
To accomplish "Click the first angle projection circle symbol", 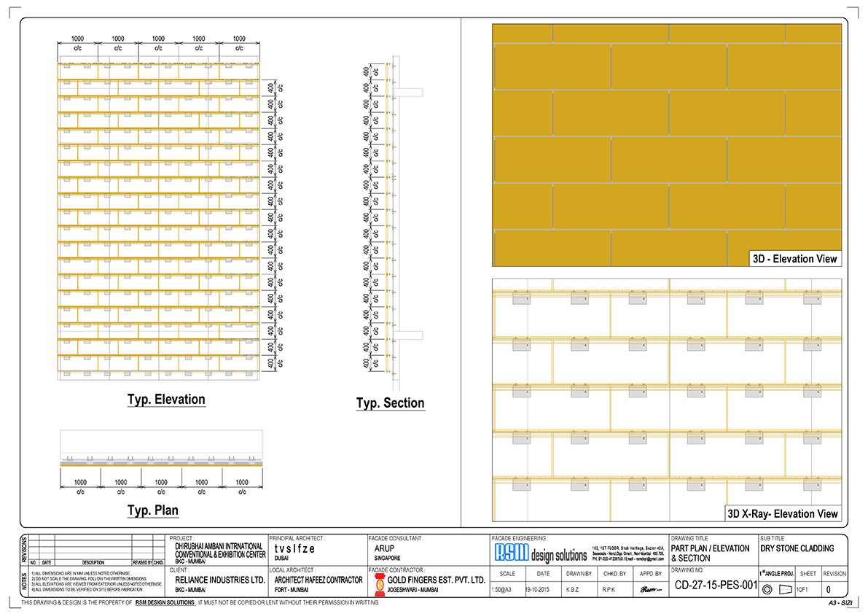I will [x=767, y=589].
